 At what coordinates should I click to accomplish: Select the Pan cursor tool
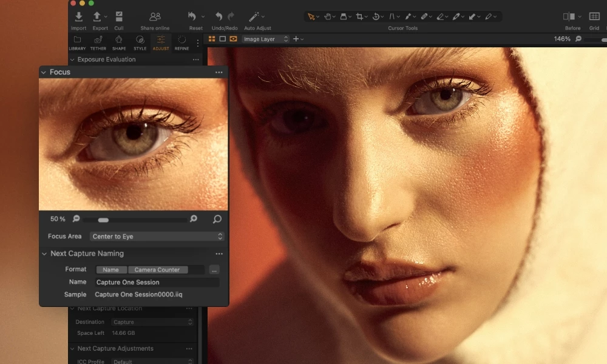click(328, 16)
